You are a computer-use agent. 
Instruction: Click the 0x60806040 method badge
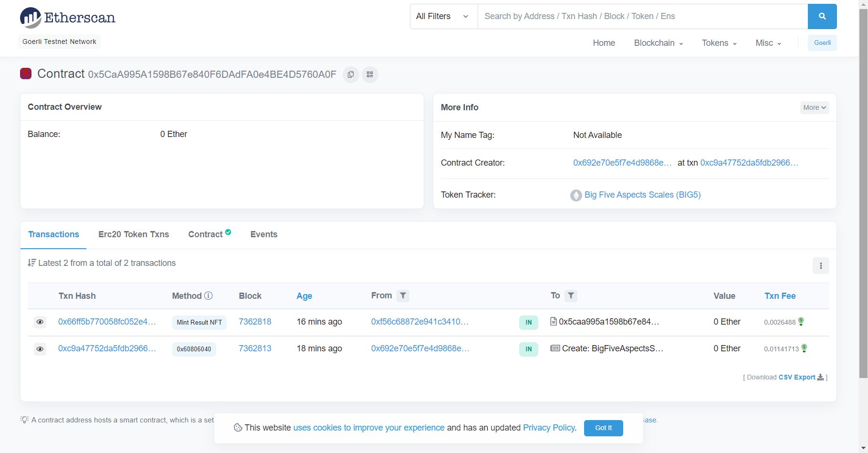click(194, 349)
